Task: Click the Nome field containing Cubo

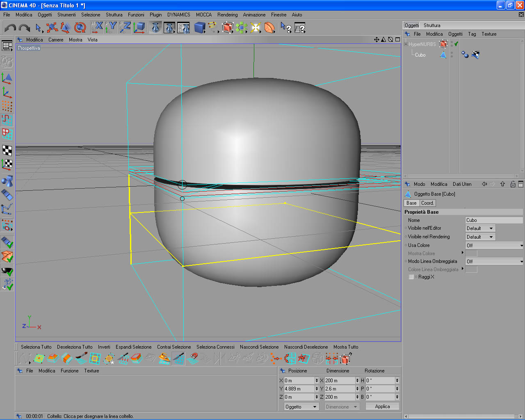Action: point(494,220)
